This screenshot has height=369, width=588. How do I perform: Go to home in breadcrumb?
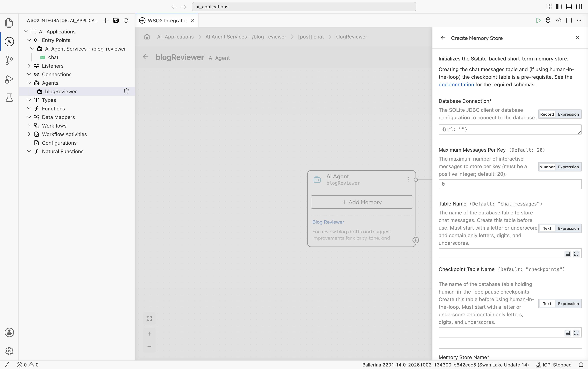[147, 37]
